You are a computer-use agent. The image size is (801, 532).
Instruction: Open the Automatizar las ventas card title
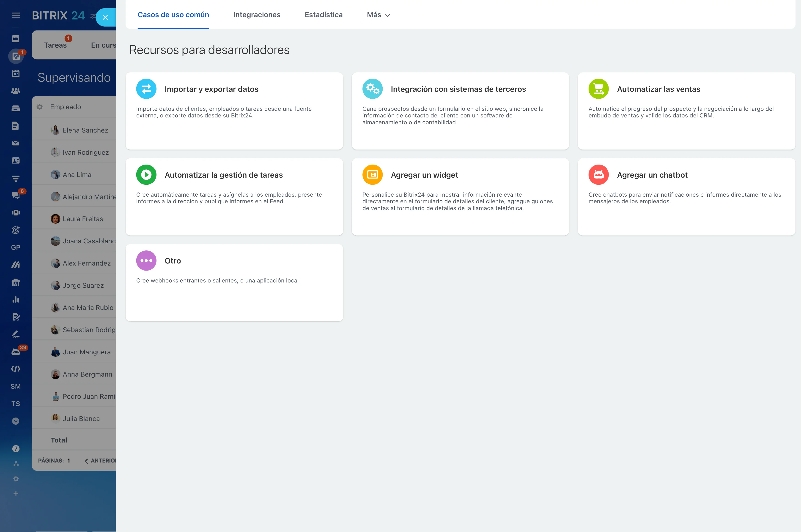click(658, 89)
